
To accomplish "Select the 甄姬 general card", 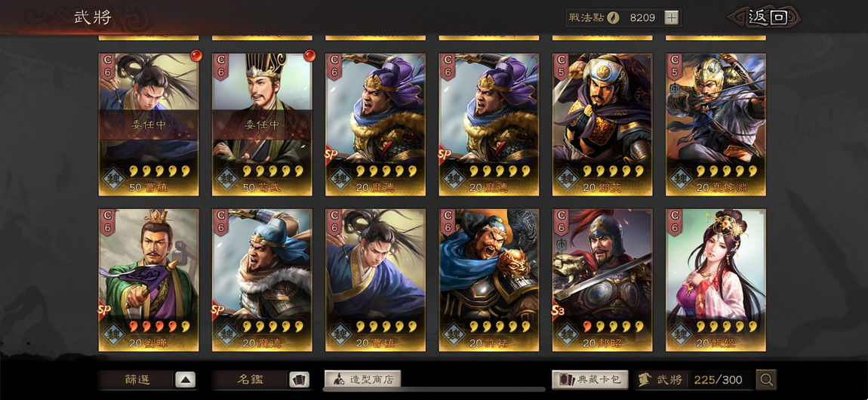I will pyautogui.click(x=716, y=280).
